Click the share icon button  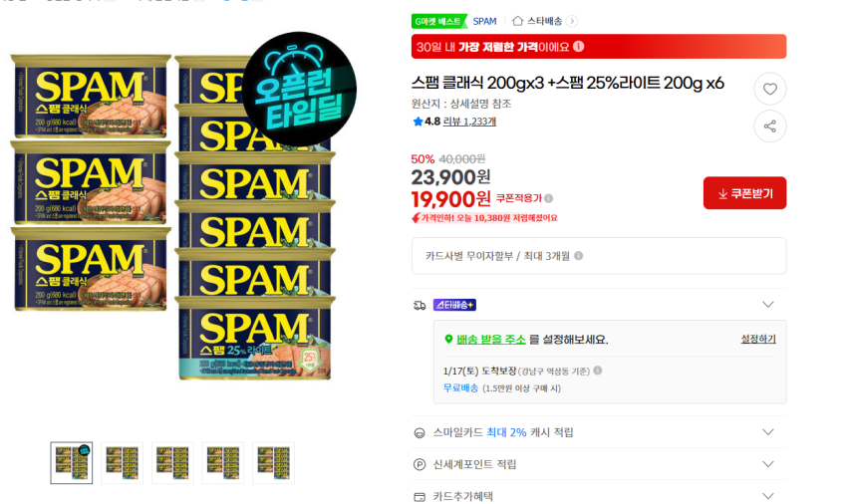point(770,126)
